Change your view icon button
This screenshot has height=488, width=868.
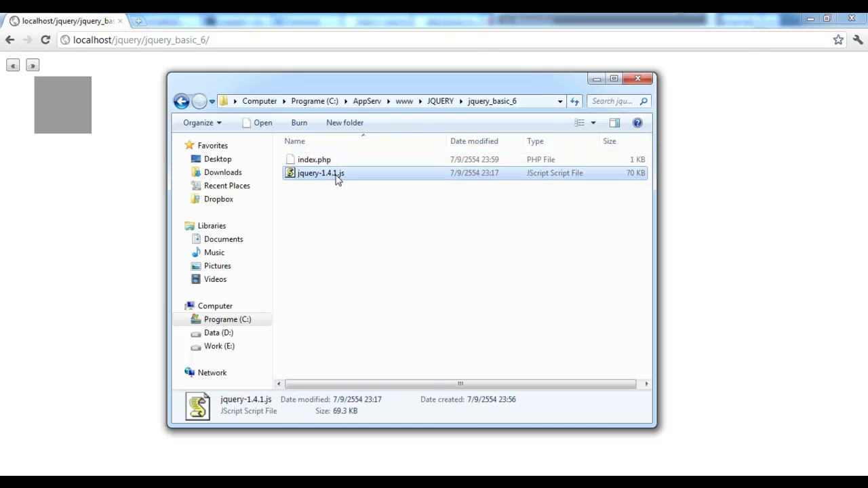coord(580,123)
